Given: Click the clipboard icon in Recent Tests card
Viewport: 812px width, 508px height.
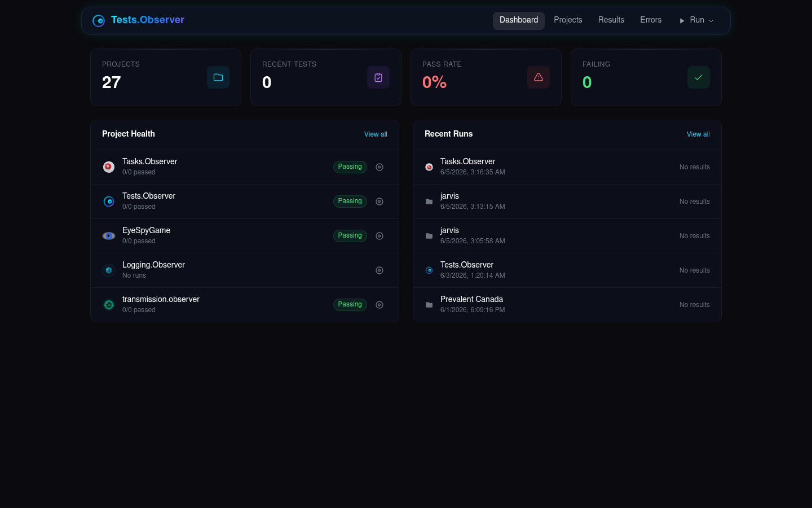Looking at the screenshot, I should click(378, 77).
